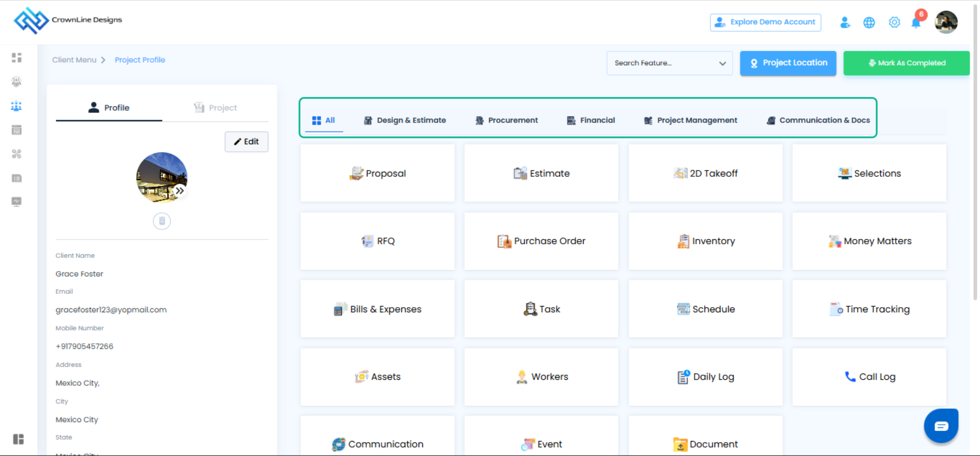Switch to the Project tab

[x=215, y=108]
